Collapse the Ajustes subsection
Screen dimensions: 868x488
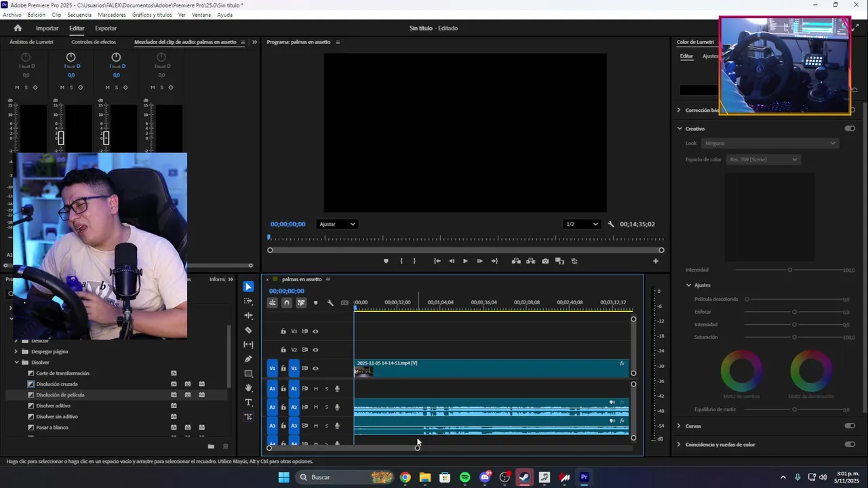688,285
